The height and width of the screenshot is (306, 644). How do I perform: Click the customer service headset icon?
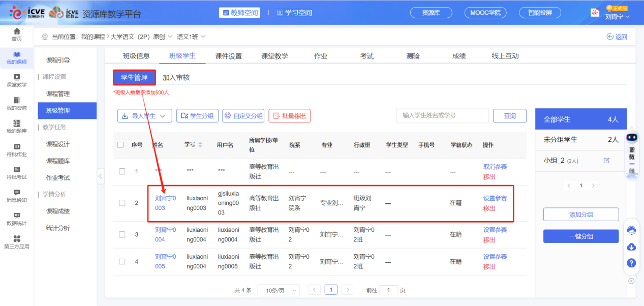(631, 230)
